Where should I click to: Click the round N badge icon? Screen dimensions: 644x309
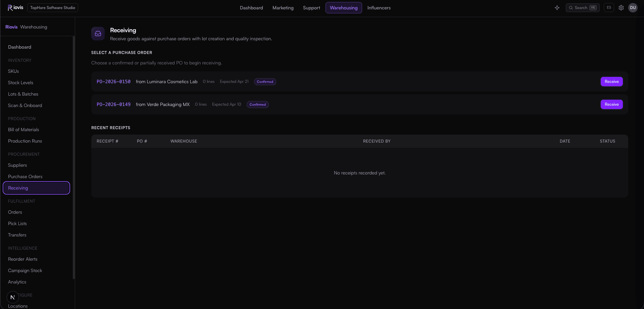[x=13, y=297]
